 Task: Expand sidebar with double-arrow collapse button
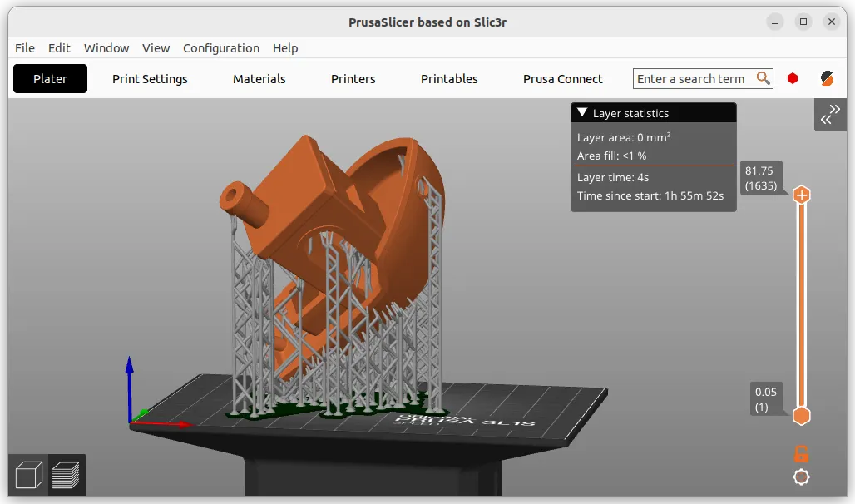[x=830, y=115]
